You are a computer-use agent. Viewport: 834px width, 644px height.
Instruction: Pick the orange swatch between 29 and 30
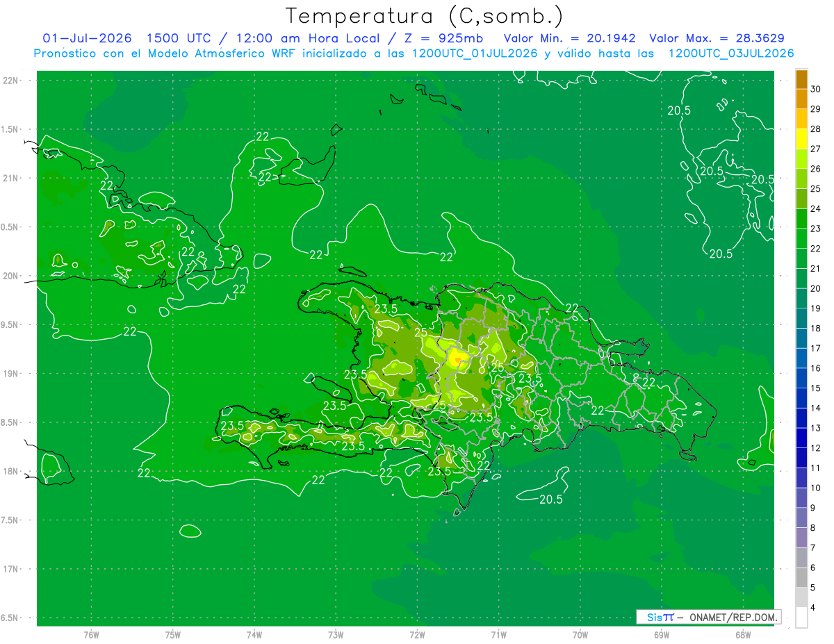pos(801,99)
